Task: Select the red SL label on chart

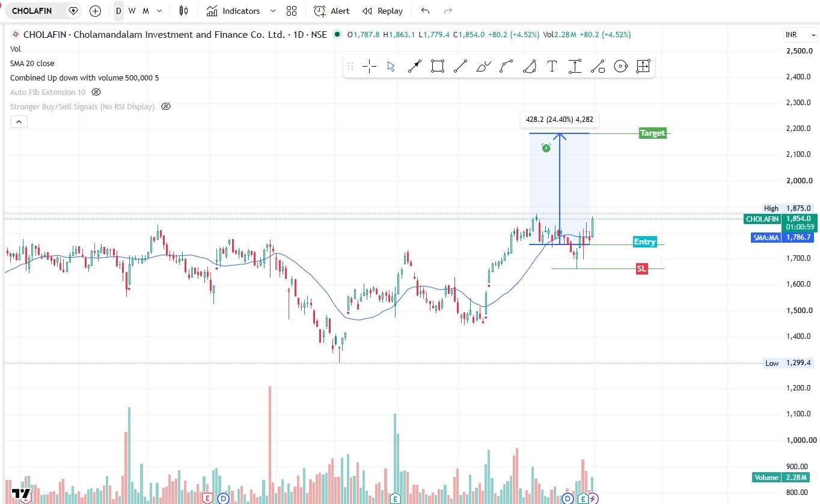Action: click(642, 269)
